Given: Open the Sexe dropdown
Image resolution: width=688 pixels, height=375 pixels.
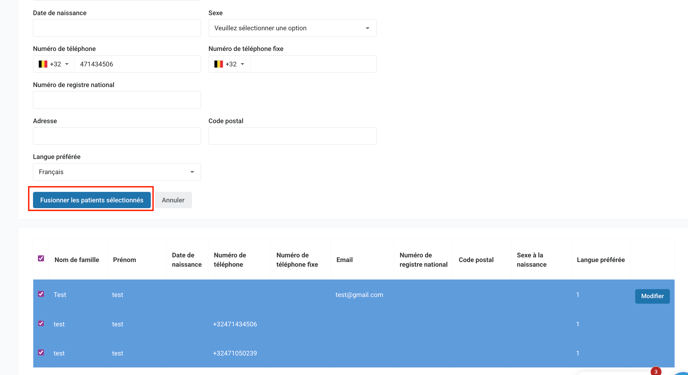Looking at the screenshot, I should (x=292, y=28).
